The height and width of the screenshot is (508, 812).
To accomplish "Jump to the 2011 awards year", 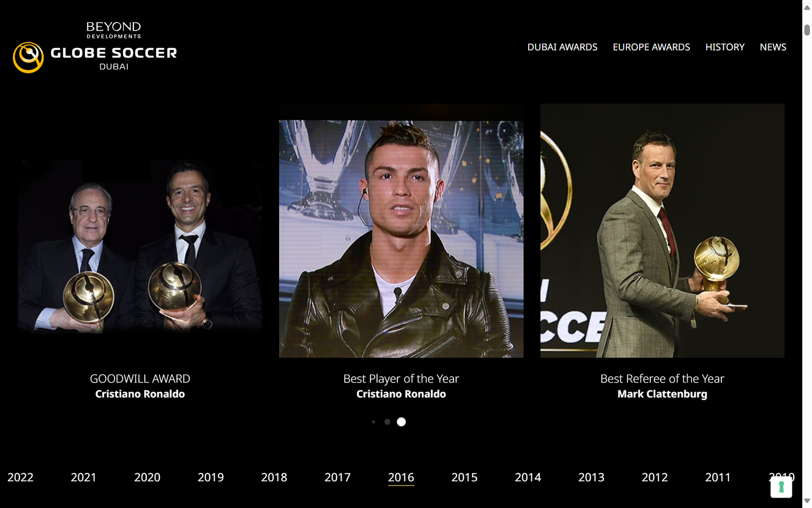I will tap(718, 477).
